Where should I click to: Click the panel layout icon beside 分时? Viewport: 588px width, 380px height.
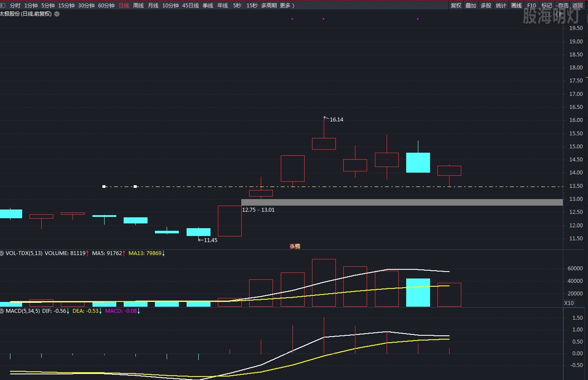pyautogui.click(x=3, y=6)
